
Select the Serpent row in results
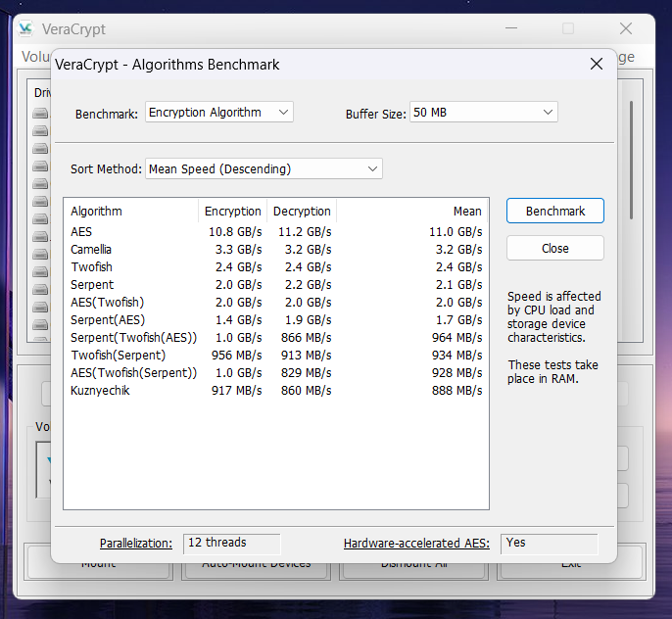276,284
